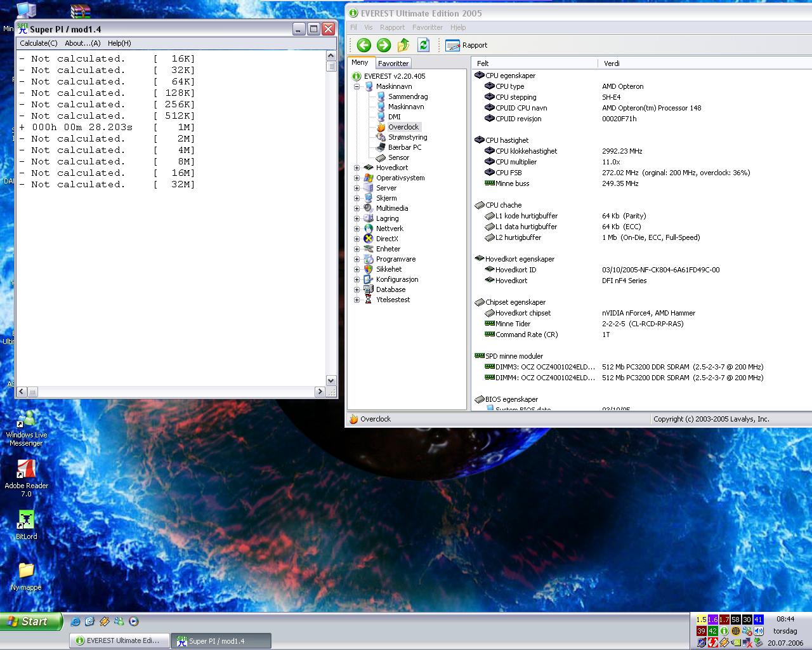The height and width of the screenshot is (650, 812).
Task: Launch Winamp from Quick Launch
Action: 105,621
